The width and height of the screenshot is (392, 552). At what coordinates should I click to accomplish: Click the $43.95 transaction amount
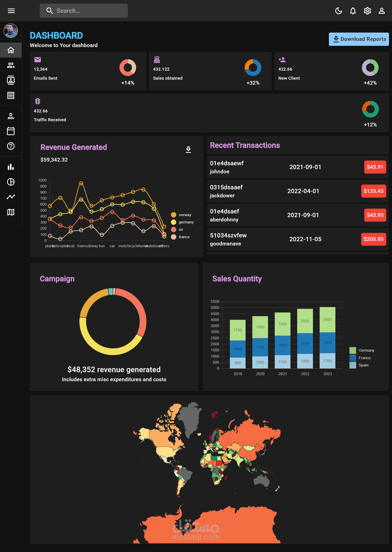375,215
